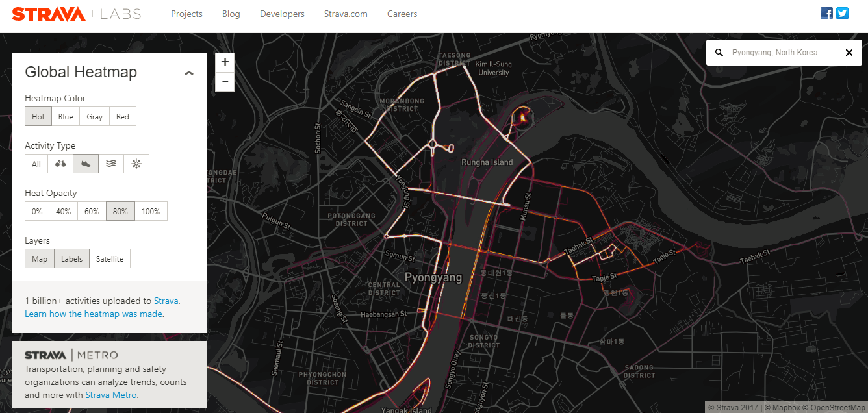Choose the Blue heatmap color
Screen dimensions: 868x413
pyautogui.click(x=66, y=116)
